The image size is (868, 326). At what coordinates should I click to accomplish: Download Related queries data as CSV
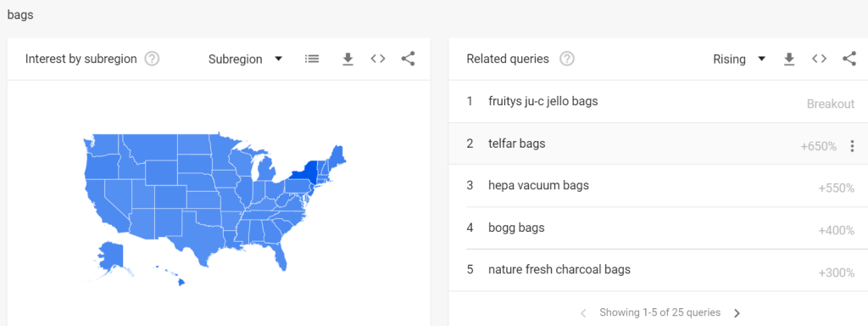[789, 59]
